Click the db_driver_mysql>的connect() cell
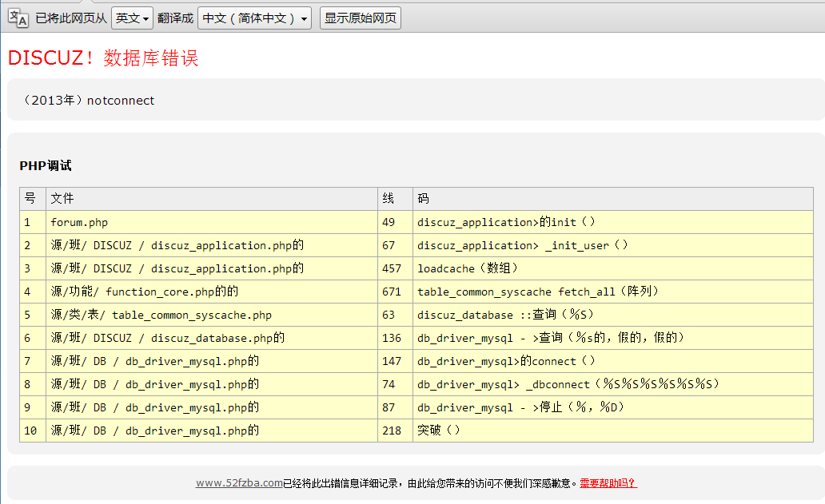This screenshot has width=825, height=504. tap(613, 361)
